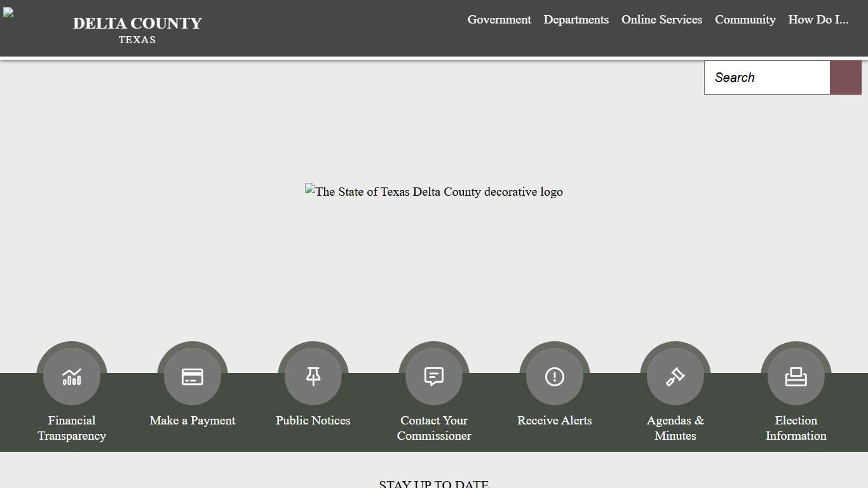Open Agendas & Minutes gavel icon

675,375
